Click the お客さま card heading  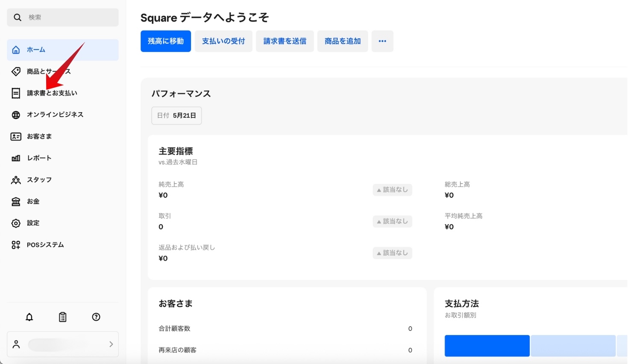[x=176, y=304]
